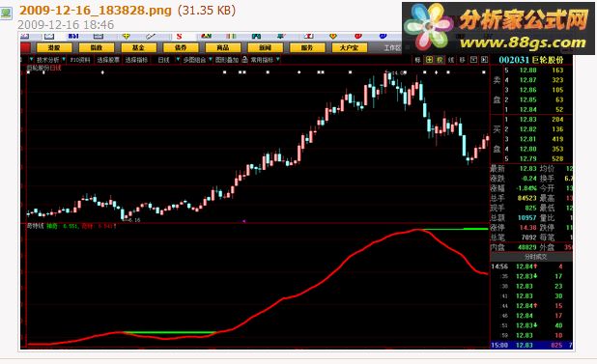Click the 选择指标 button
The width and height of the screenshot is (597, 364).
[x=136, y=59]
